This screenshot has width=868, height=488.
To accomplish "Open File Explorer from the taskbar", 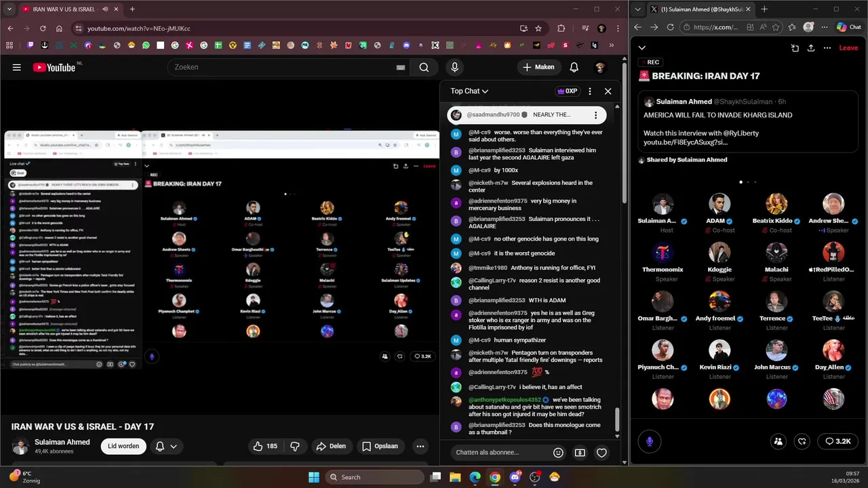I will point(455,477).
